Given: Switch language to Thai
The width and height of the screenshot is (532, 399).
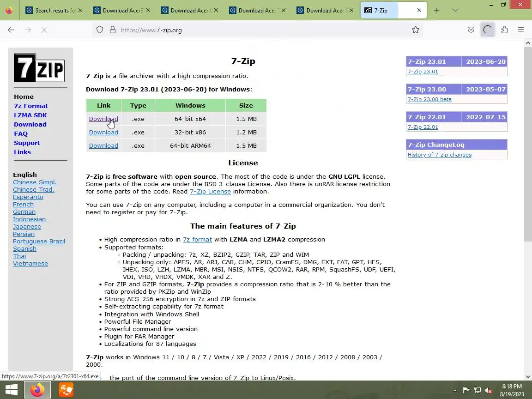Looking at the screenshot, I should click(19, 256).
